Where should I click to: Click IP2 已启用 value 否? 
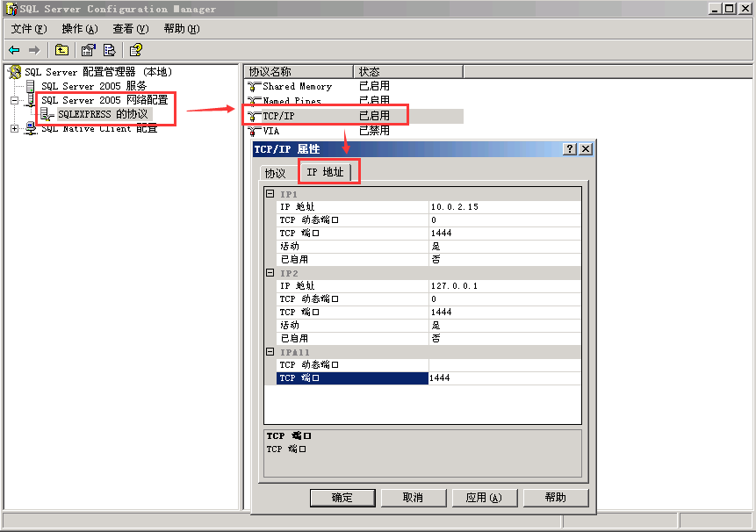(505, 338)
